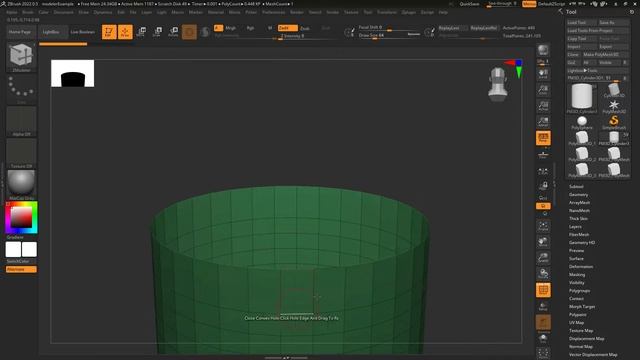Open the Document menu

(64, 12)
